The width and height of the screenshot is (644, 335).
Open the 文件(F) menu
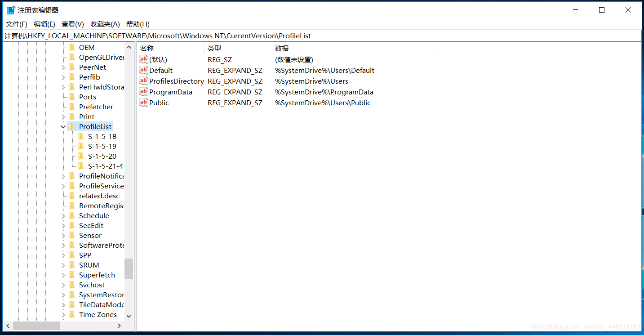pyautogui.click(x=17, y=24)
